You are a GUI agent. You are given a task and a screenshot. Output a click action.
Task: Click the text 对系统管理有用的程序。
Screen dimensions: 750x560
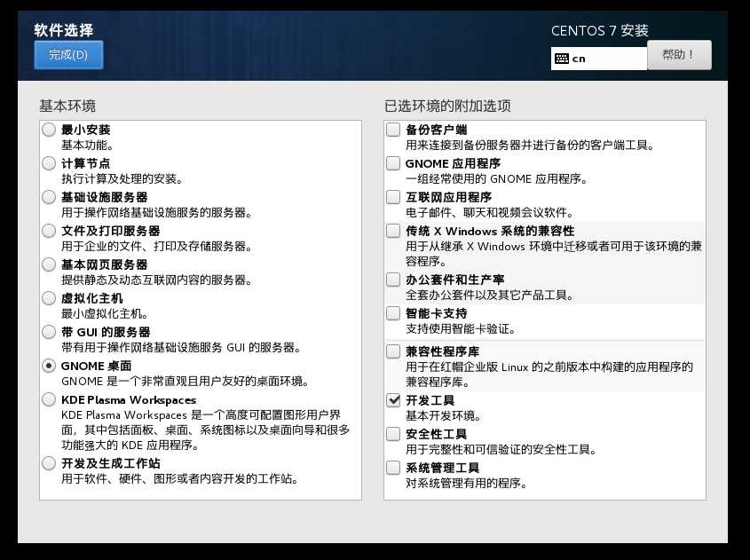(x=466, y=483)
